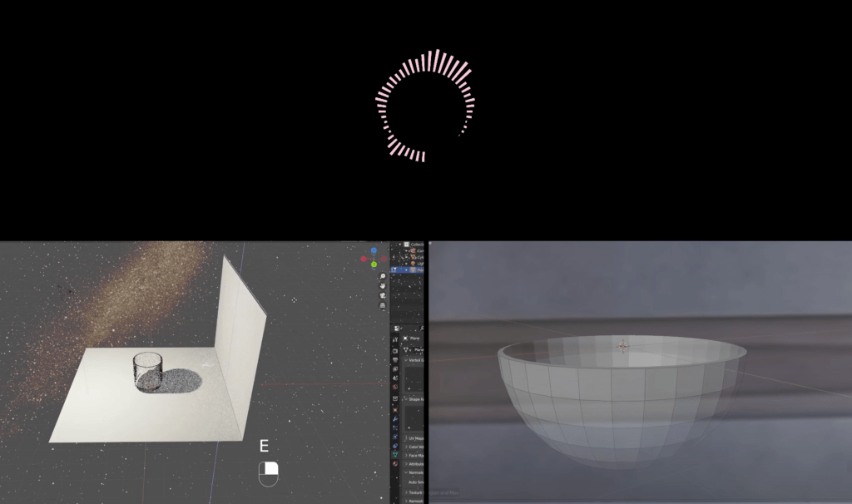Image resolution: width=852 pixels, height=504 pixels.
Task: Click the green Y axis on navigation gizmo
Action: pos(374,264)
